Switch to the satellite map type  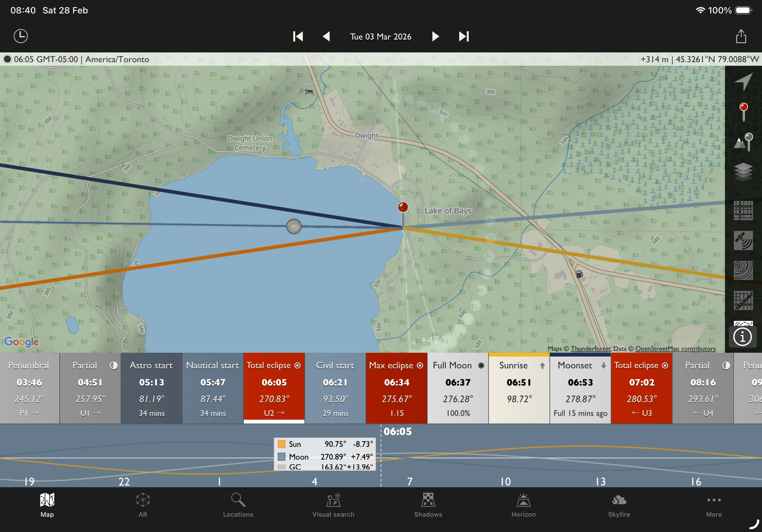pos(743,240)
